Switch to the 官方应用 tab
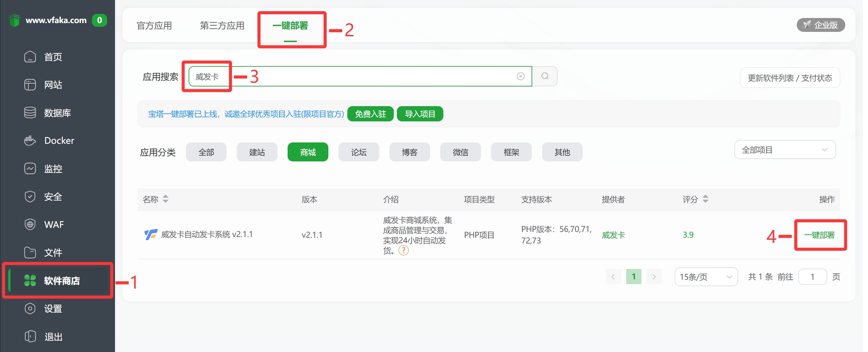The image size is (868, 352). point(154,25)
